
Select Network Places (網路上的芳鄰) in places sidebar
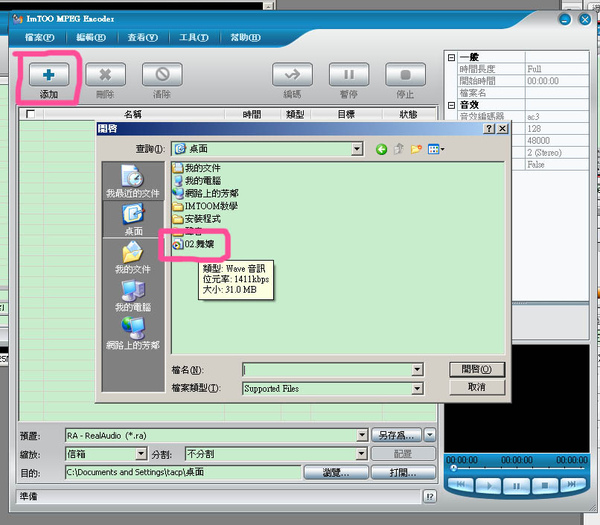[133, 333]
